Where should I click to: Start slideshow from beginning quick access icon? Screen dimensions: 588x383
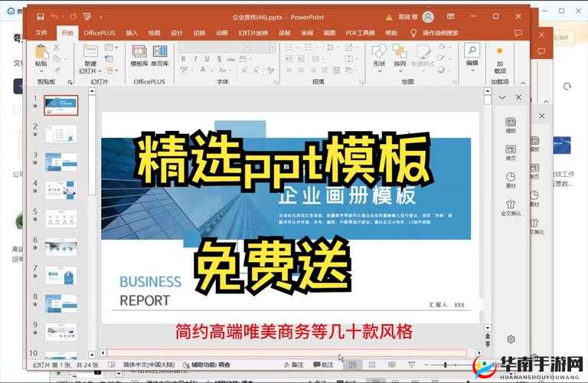click(x=87, y=17)
